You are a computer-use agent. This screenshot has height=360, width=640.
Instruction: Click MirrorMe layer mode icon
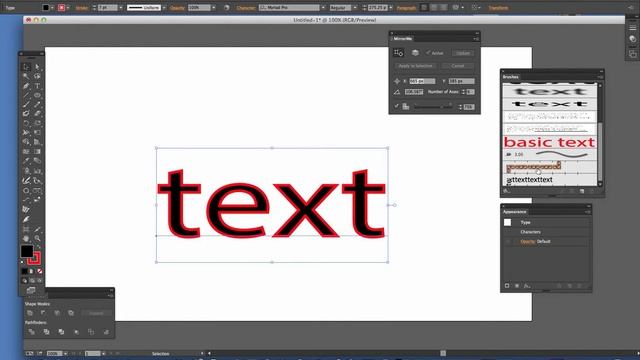pyautogui.click(x=415, y=53)
